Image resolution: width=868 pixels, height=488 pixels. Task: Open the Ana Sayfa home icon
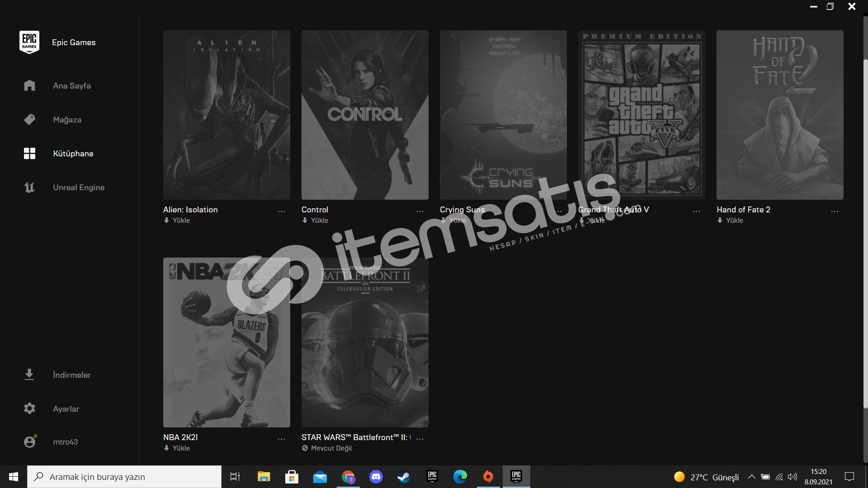coord(29,85)
